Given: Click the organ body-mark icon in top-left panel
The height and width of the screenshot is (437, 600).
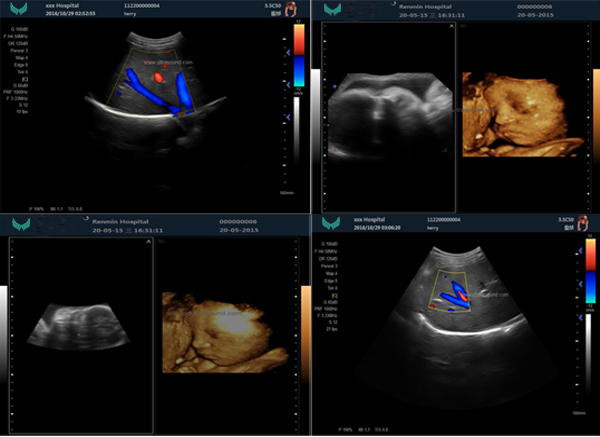Looking at the screenshot, I should pyautogui.click(x=290, y=10).
